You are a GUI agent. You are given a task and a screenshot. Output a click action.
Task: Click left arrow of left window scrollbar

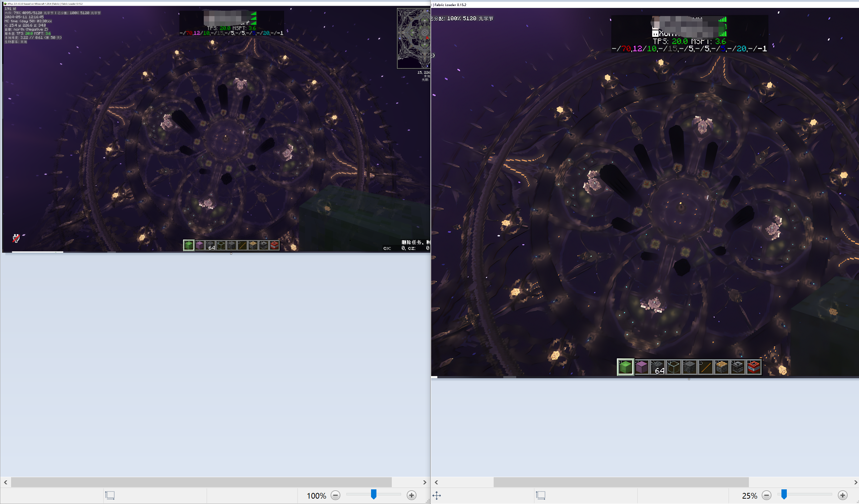tap(6, 482)
